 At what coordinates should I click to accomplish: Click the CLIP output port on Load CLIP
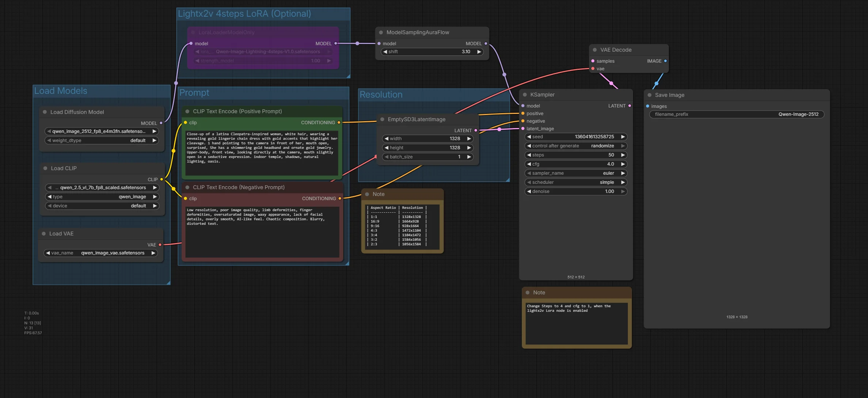pos(162,179)
